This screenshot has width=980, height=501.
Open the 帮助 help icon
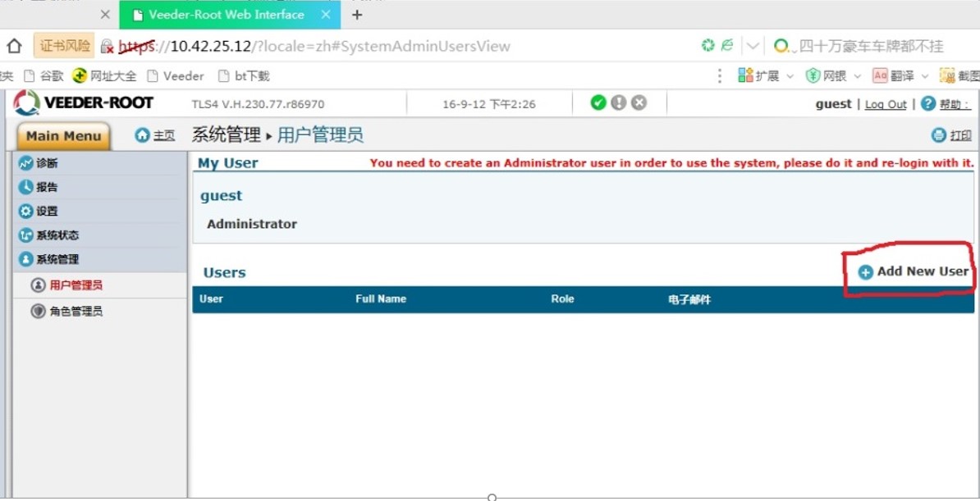(928, 103)
